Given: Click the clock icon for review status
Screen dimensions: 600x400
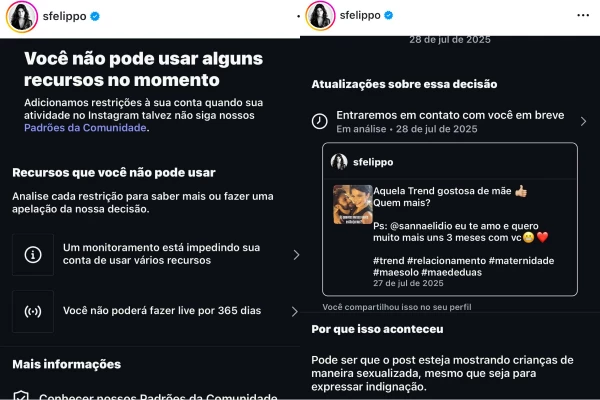Looking at the screenshot, I should 320,121.
